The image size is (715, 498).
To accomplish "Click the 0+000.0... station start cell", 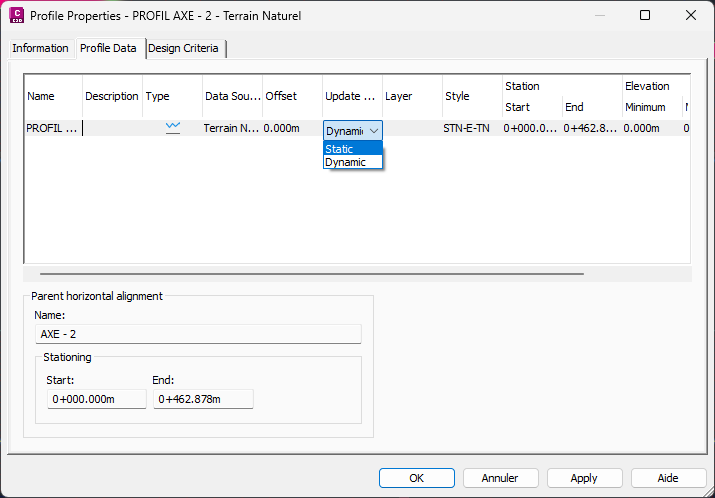I will 532,128.
